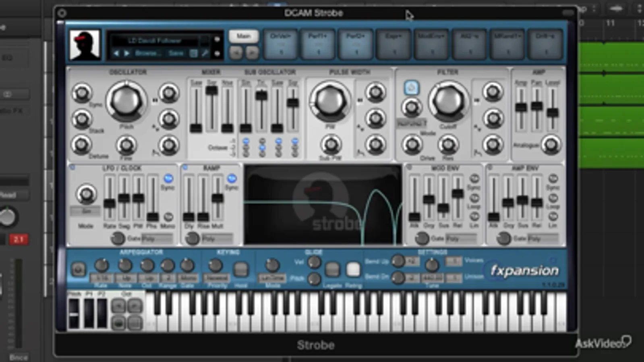Click the Analogue knob in AMP section
The height and width of the screenshot is (362, 644).
(551, 145)
